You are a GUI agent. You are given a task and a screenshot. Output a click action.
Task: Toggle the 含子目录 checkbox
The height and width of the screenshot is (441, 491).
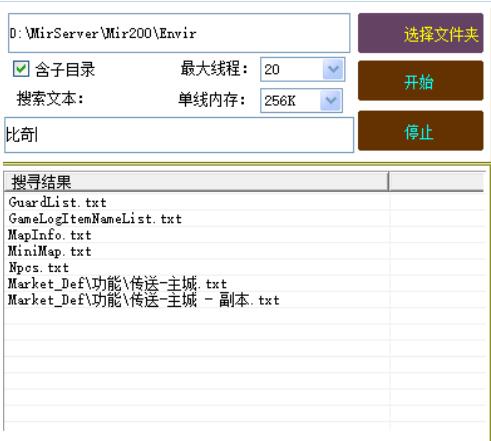pos(21,69)
